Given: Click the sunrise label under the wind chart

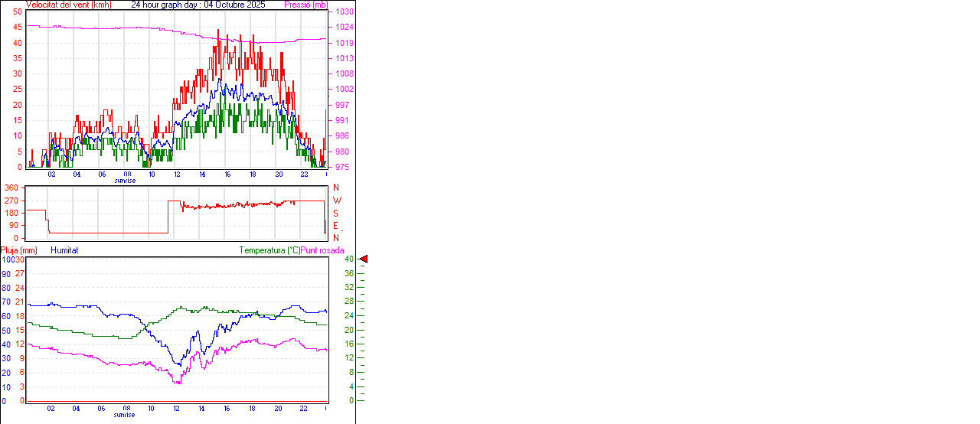Looking at the screenshot, I should [x=126, y=181].
